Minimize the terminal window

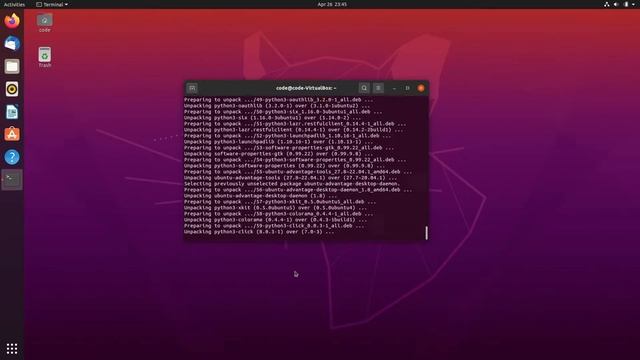(x=394, y=88)
